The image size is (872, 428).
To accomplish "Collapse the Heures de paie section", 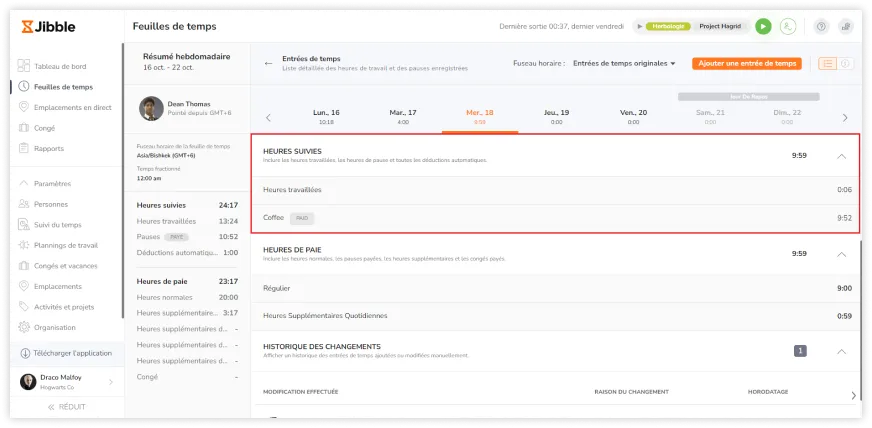I will [x=841, y=254].
